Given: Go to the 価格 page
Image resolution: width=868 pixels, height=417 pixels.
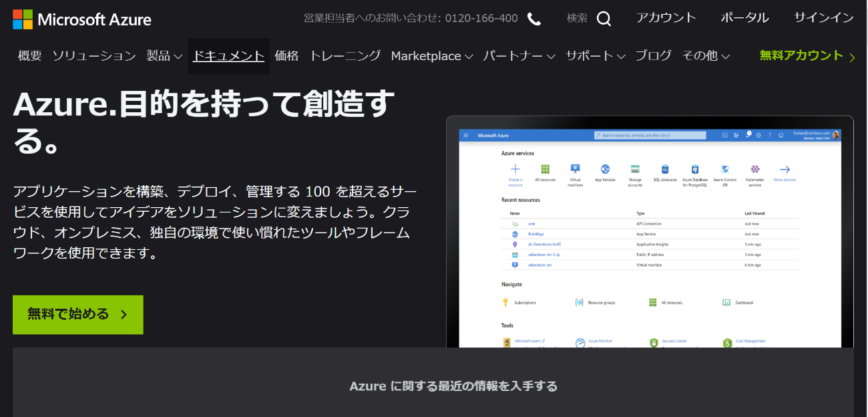Looking at the screenshot, I should click(286, 56).
